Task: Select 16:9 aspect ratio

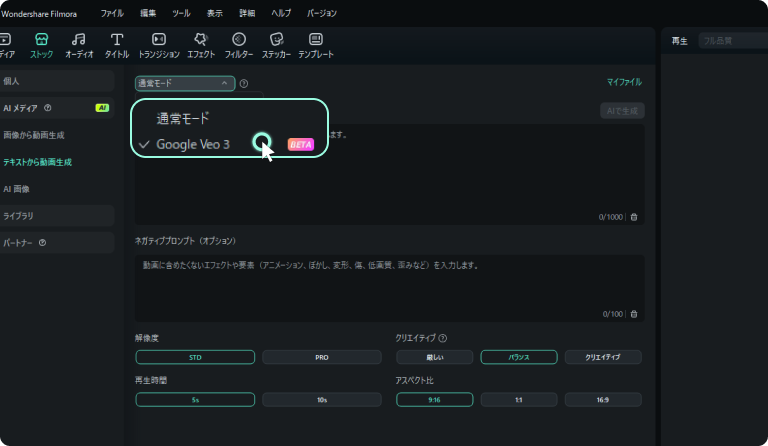Action: point(603,399)
